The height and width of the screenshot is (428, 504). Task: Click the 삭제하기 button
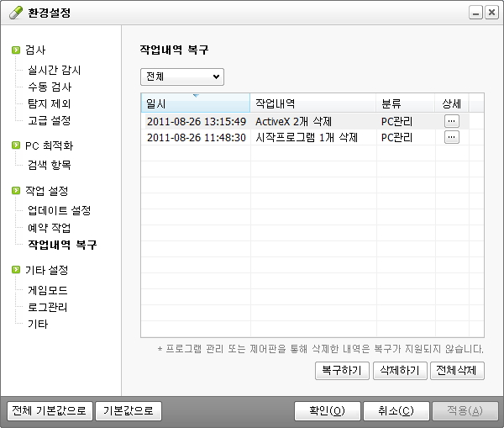tap(399, 370)
